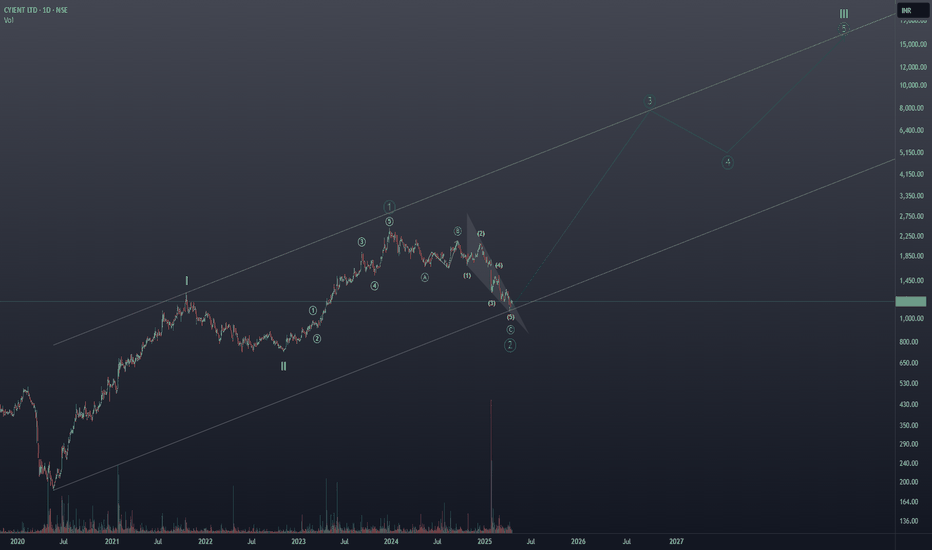Click the highlighted current price label on the price axis
Viewport: 932px width, 550px height.
(911, 301)
